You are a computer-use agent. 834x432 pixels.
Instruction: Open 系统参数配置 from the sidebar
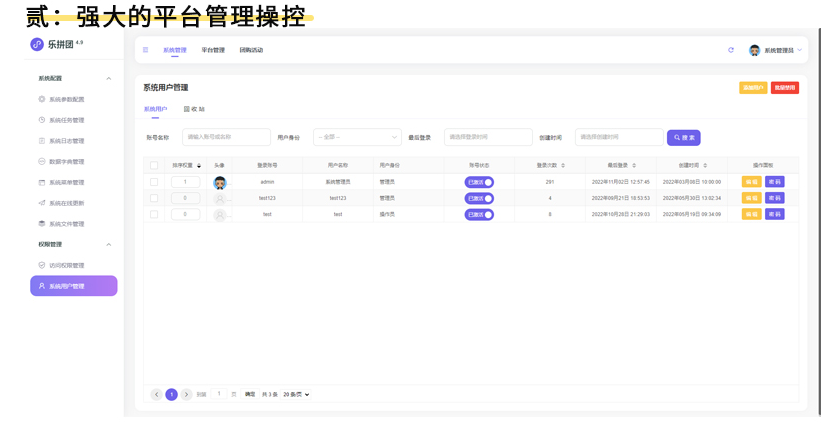[x=66, y=100]
